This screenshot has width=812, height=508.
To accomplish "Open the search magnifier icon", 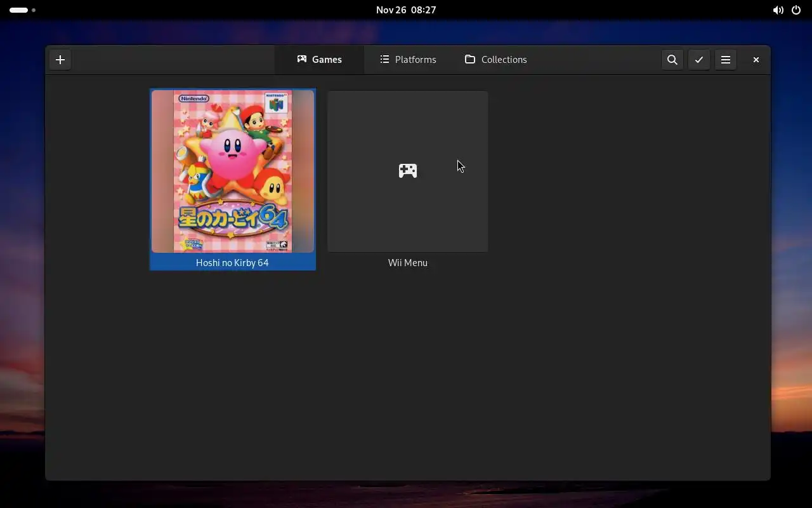I will pyautogui.click(x=672, y=60).
